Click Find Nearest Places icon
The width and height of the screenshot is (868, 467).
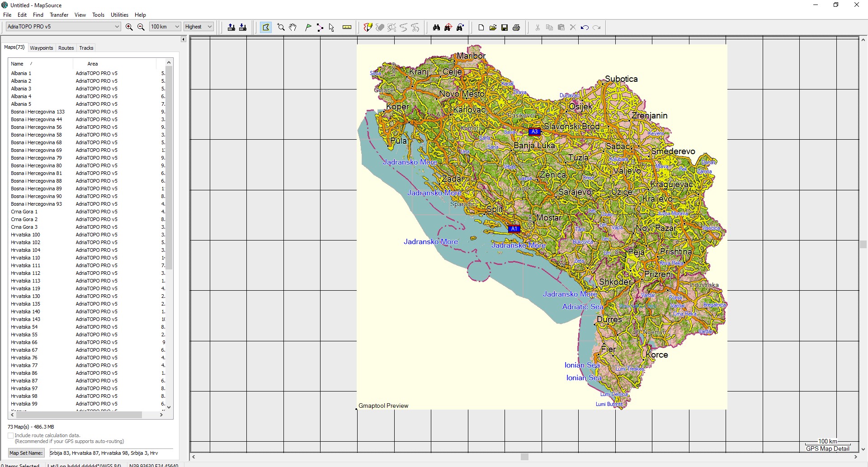(448, 27)
